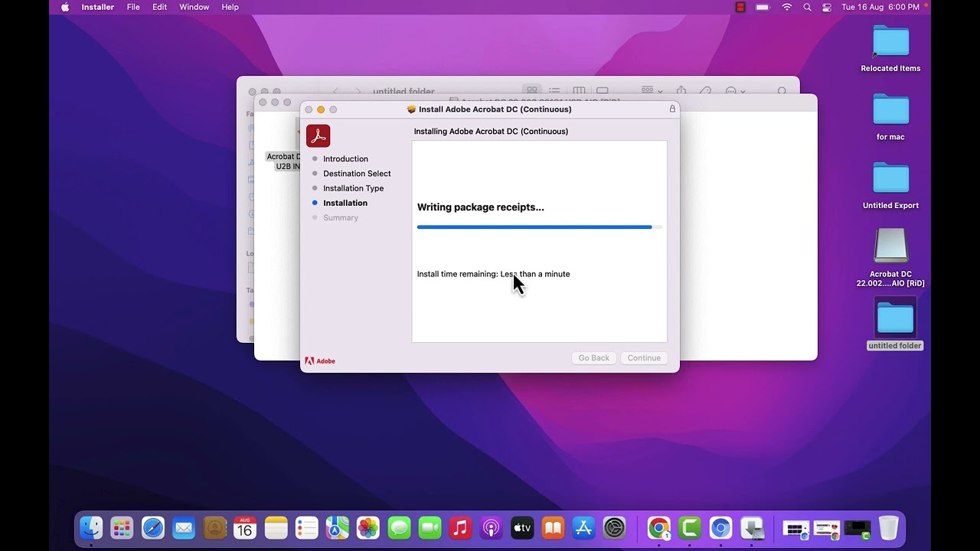Open the Window menu

click(194, 7)
